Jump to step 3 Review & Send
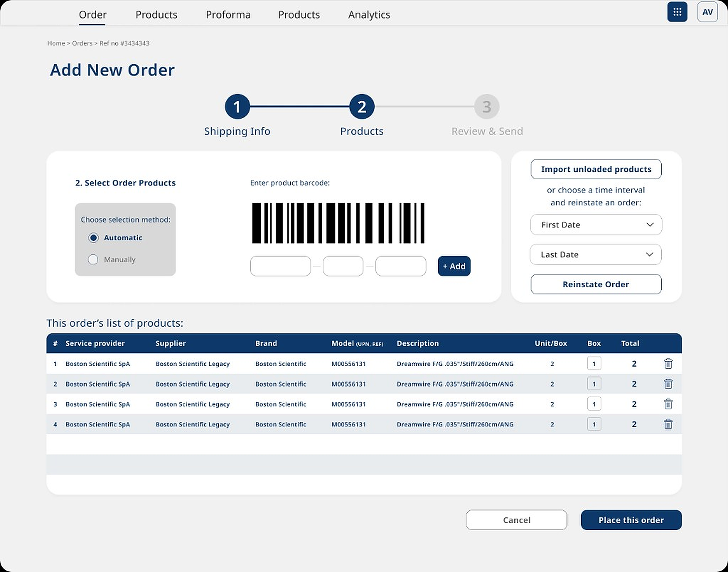Viewport: 728px width, 572px height. click(486, 107)
